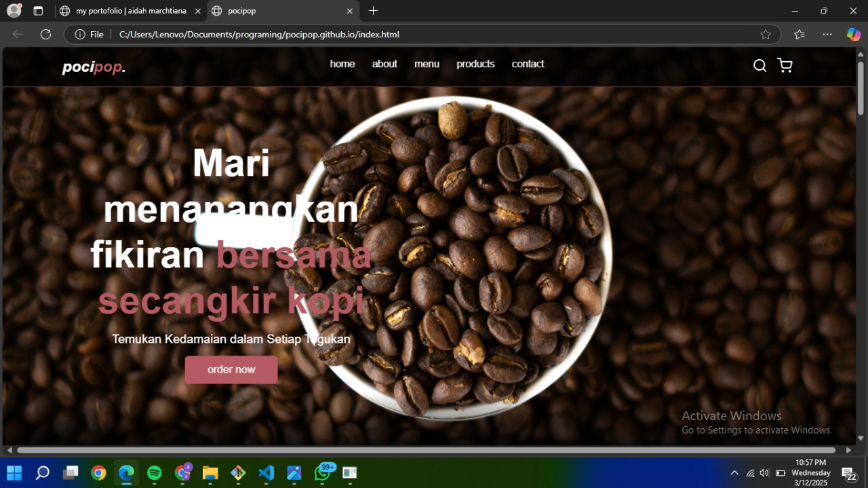Open a new browser tab with plus
This screenshot has width=868, height=488.
pyautogui.click(x=373, y=10)
